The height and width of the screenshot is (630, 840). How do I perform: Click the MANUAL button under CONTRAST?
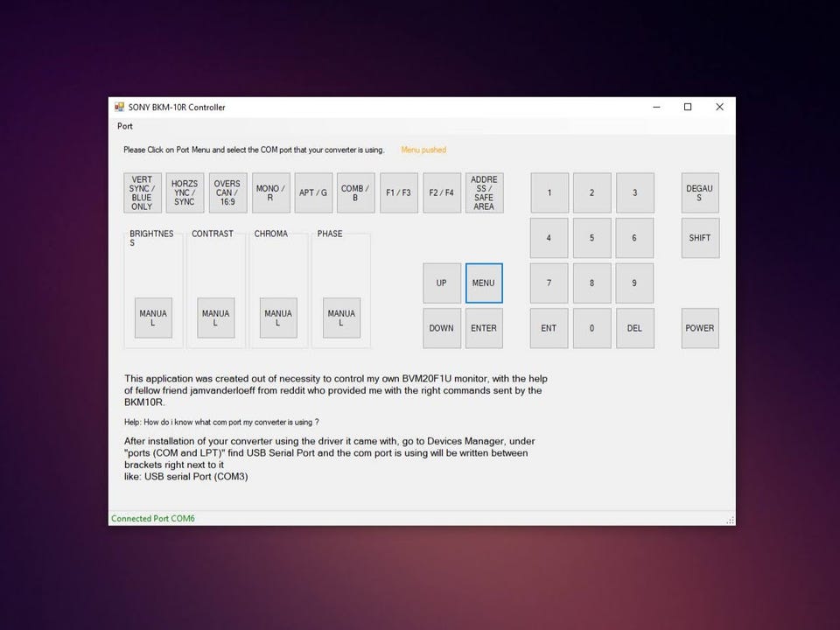(x=216, y=318)
